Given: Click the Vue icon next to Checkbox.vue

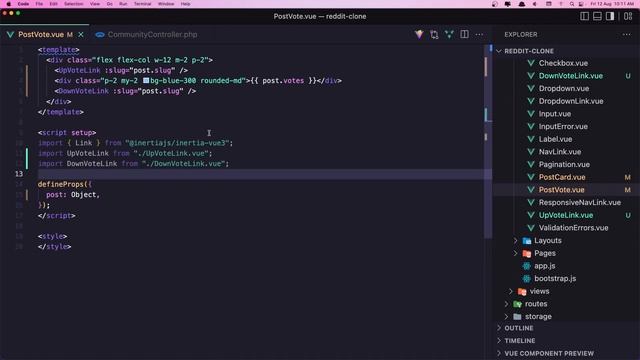Looking at the screenshot, I should [x=531, y=63].
